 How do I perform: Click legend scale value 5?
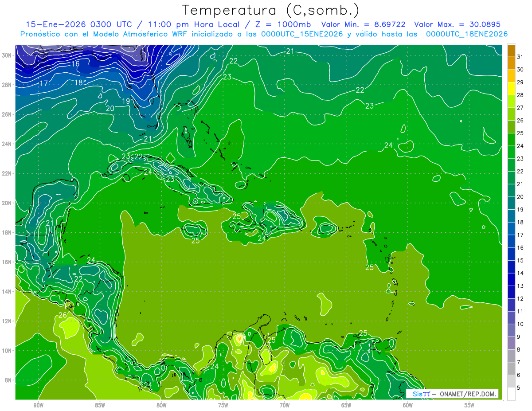click(519, 388)
